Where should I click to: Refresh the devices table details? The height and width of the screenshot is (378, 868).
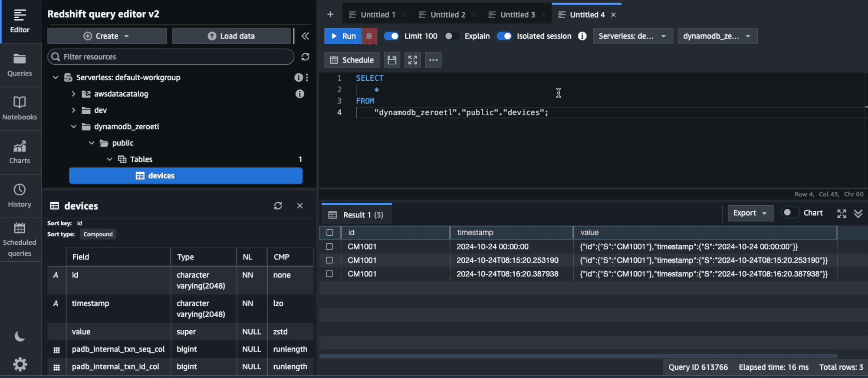[278, 206]
